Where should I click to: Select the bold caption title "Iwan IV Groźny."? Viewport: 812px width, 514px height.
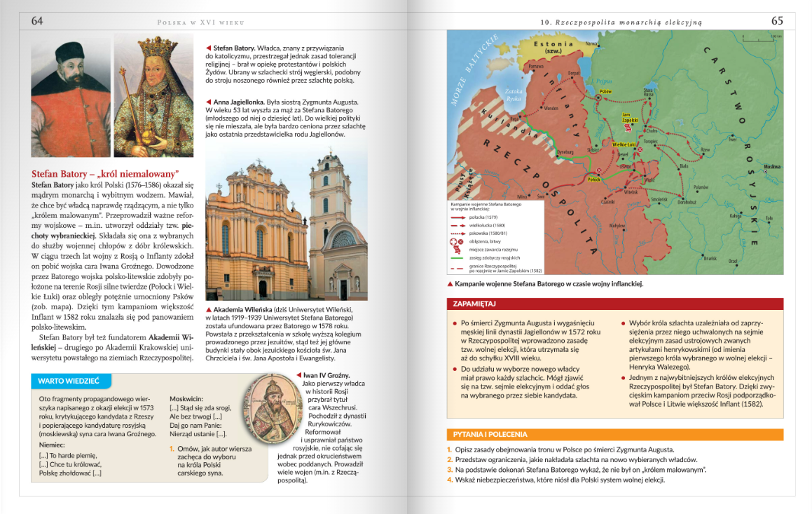[x=326, y=375]
